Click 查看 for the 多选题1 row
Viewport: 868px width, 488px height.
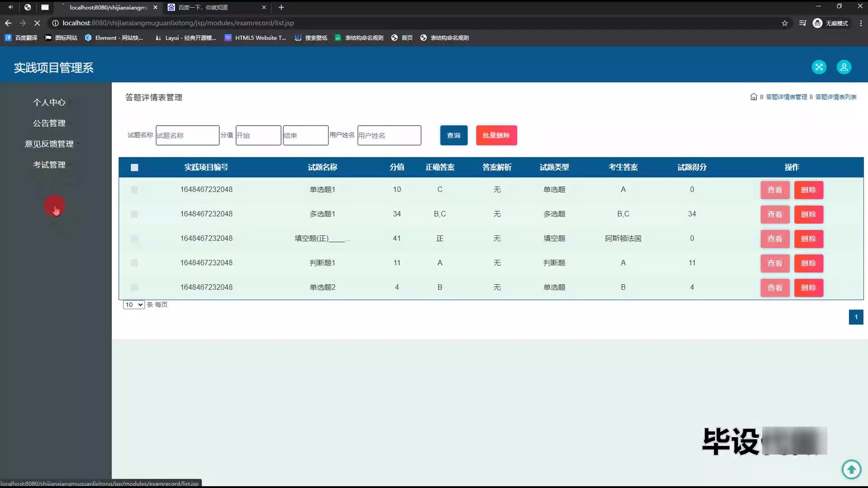click(775, 215)
